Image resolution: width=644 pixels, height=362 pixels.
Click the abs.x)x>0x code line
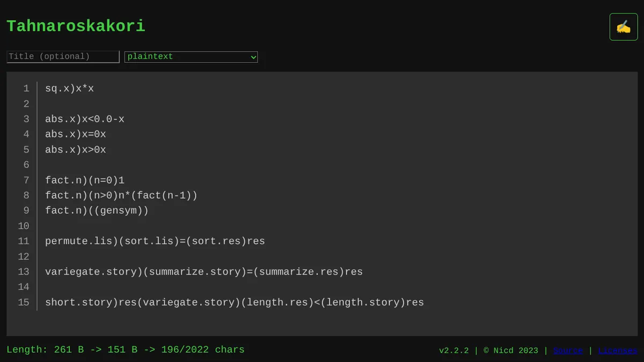(76, 150)
